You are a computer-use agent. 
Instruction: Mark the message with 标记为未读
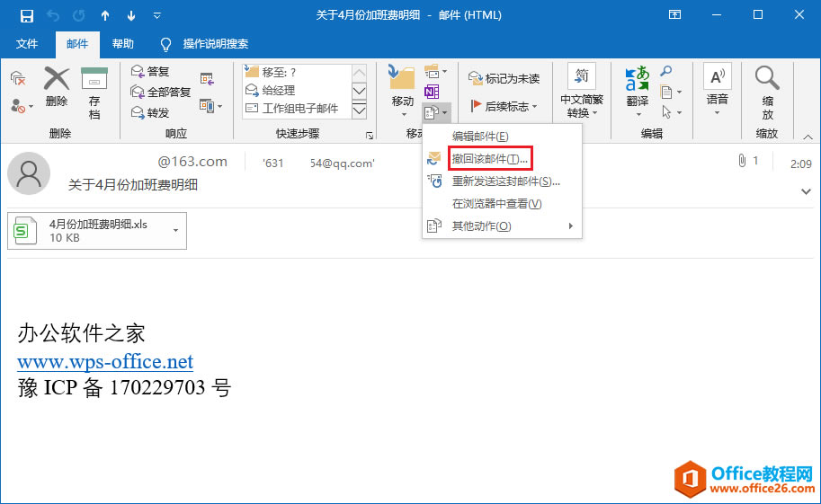(504, 78)
